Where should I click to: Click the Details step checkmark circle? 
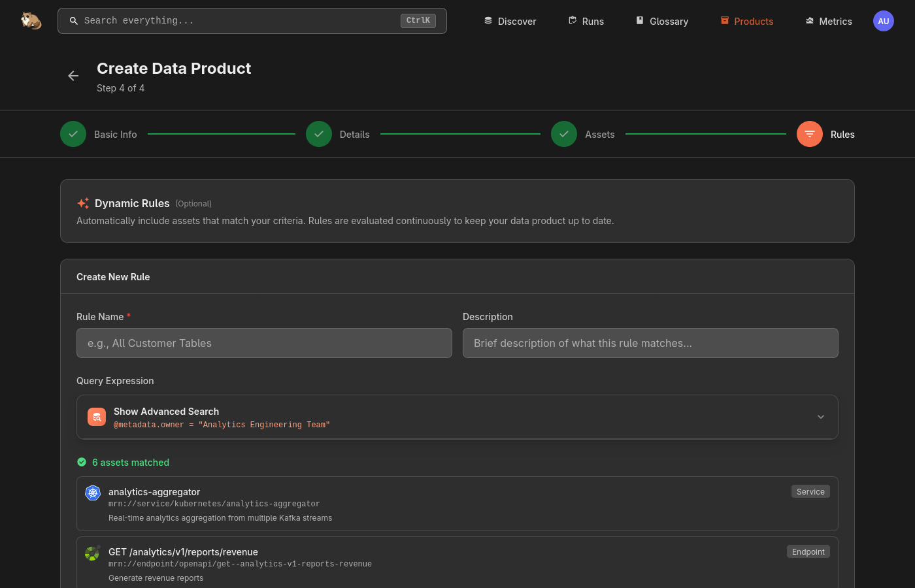pos(319,134)
